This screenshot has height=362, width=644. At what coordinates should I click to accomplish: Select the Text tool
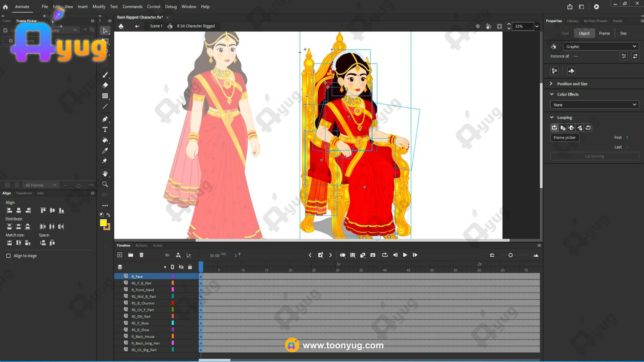coord(105,130)
